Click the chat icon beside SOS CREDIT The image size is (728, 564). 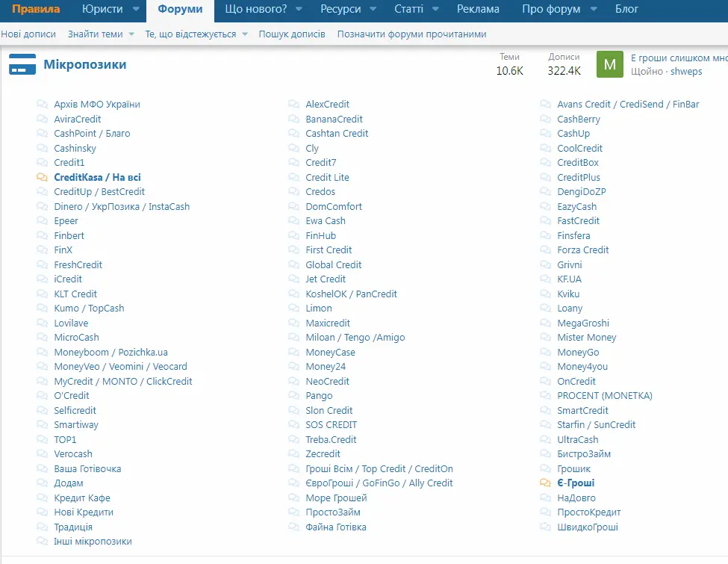point(294,425)
